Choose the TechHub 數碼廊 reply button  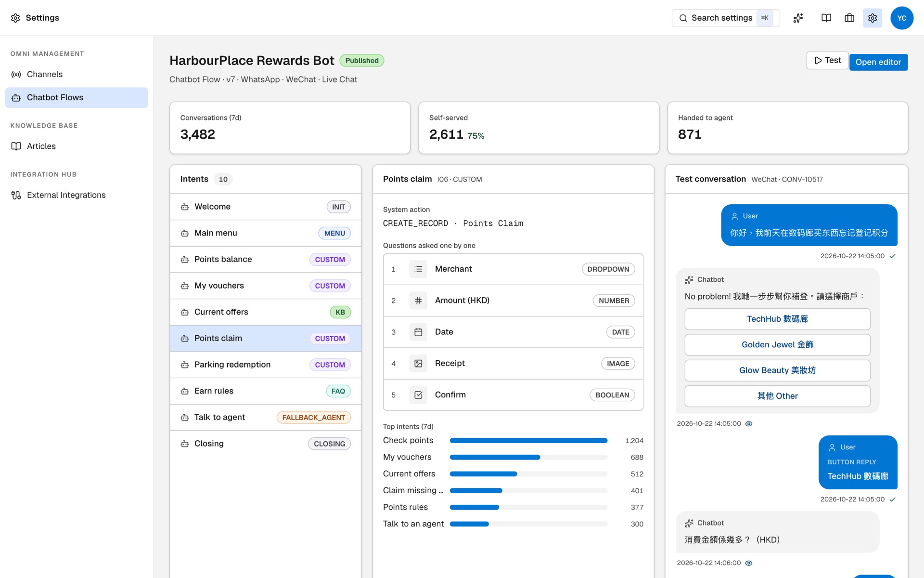[x=777, y=319]
